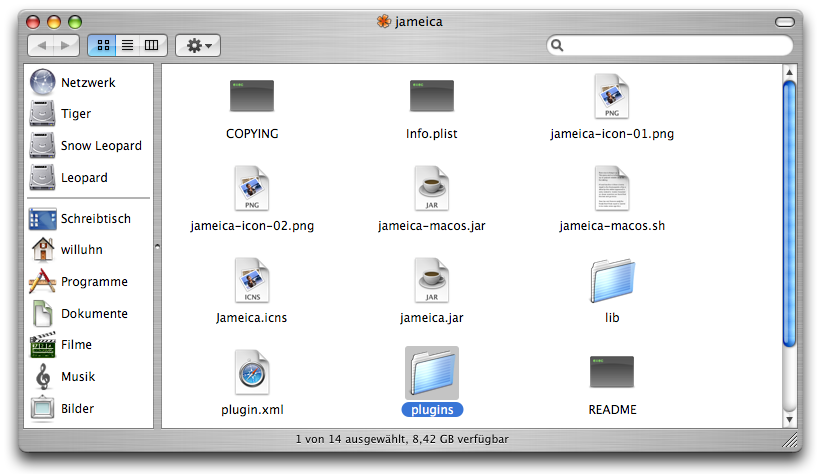Viewport: 827px width, 474px height.
Task: Select the lib folder icon
Action: [x=612, y=280]
